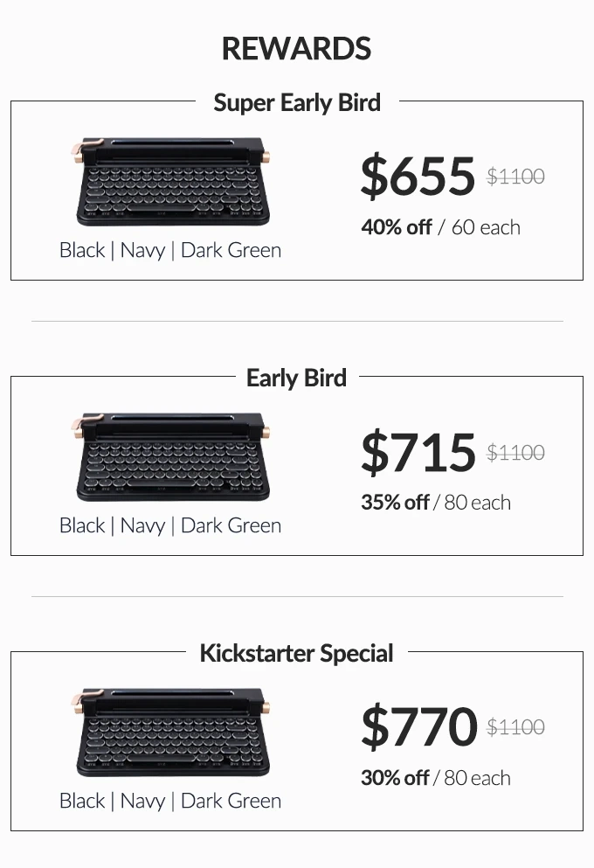Select the 35% off label

click(395, 503)
